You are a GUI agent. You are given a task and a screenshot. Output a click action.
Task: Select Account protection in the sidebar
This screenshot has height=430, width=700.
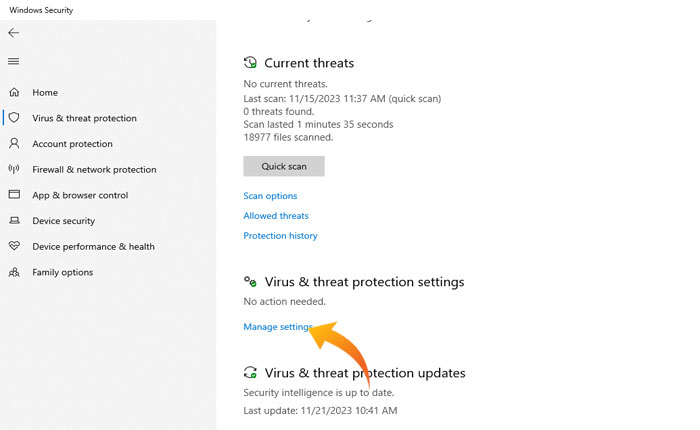[72, 144]
